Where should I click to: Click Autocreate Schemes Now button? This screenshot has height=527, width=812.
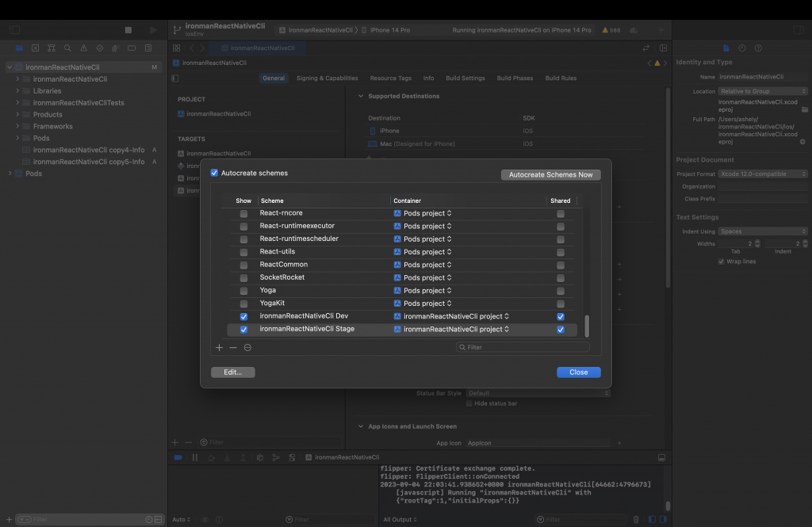[550, 174]
